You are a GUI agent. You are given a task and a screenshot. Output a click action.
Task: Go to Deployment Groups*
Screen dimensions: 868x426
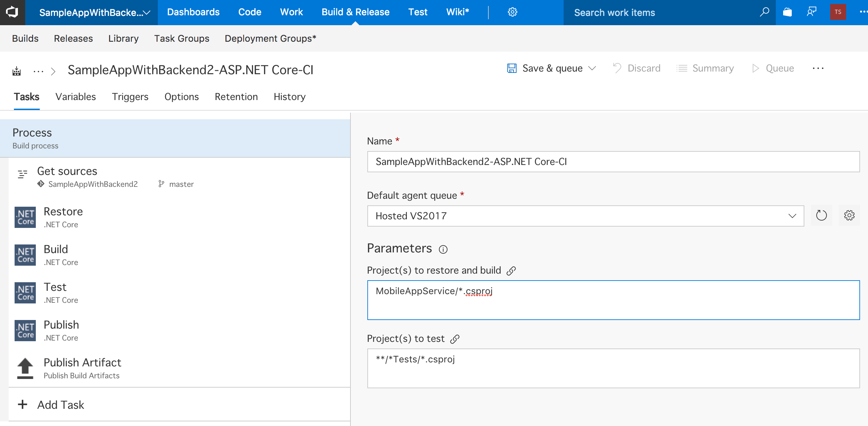click(271, 38)
